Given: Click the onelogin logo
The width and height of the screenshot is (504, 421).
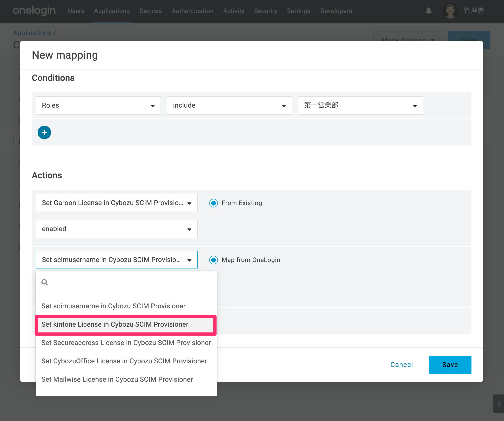Looking at the screenshot, I should 34,11.
